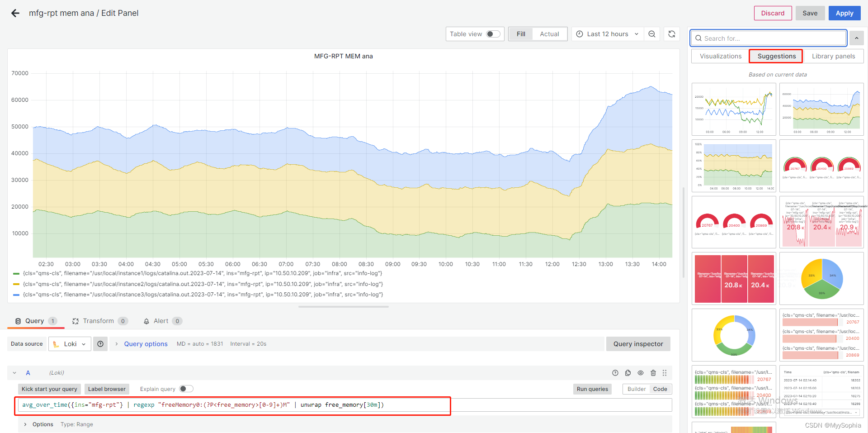Open the Query inspector
Image resolution: width=868 pixels, height=433 pixels.
click(x=638, y=344)
